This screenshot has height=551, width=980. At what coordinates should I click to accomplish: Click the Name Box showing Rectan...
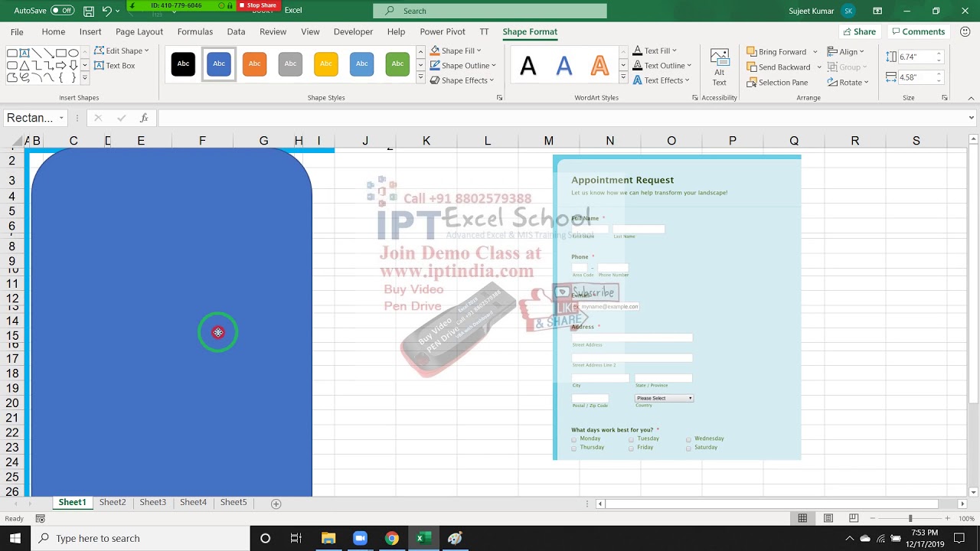[35, 118]
